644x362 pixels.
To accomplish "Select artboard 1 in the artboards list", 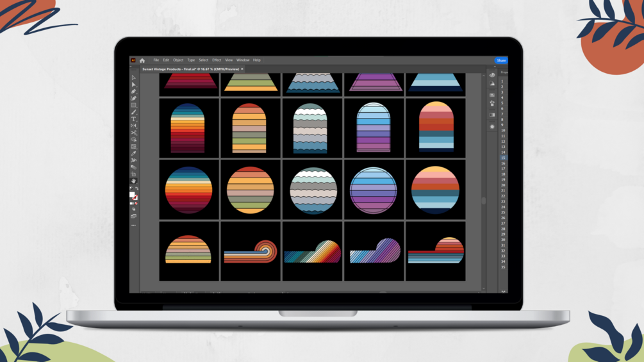I will pos(502,81).
